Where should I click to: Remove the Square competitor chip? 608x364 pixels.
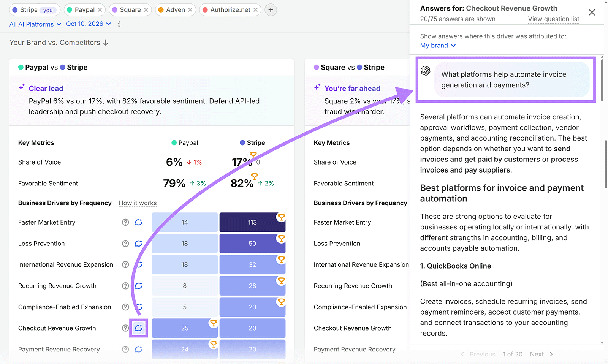pyautogui.click(x=146, y=10)
